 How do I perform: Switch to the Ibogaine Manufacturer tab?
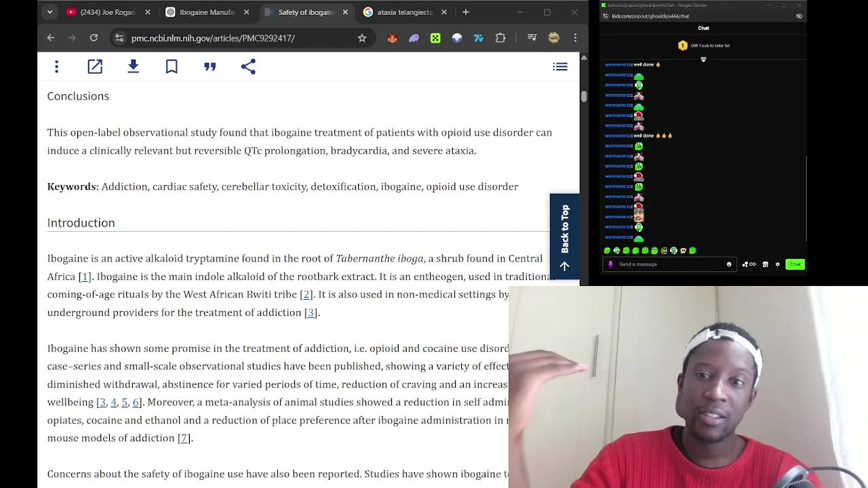coord(206,12)
